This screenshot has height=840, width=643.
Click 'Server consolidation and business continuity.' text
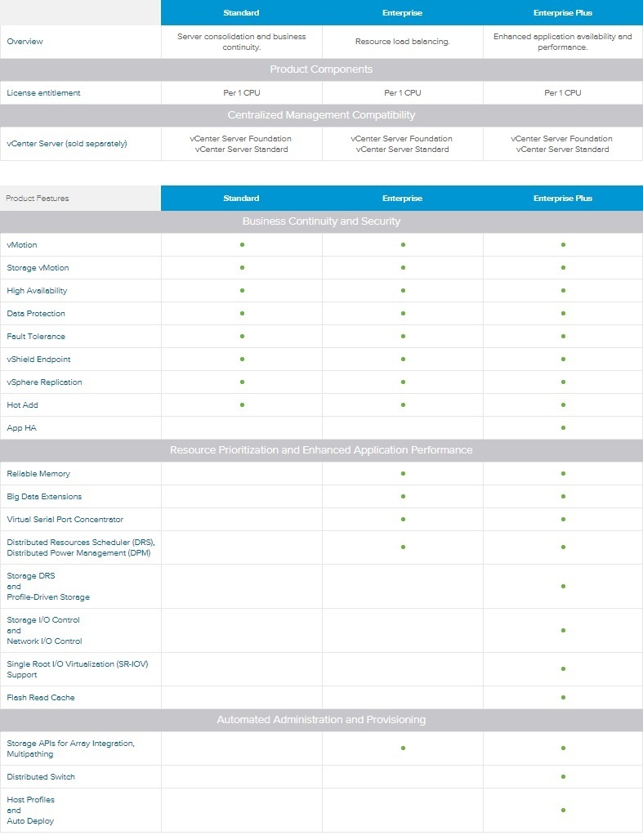[242, 42]
